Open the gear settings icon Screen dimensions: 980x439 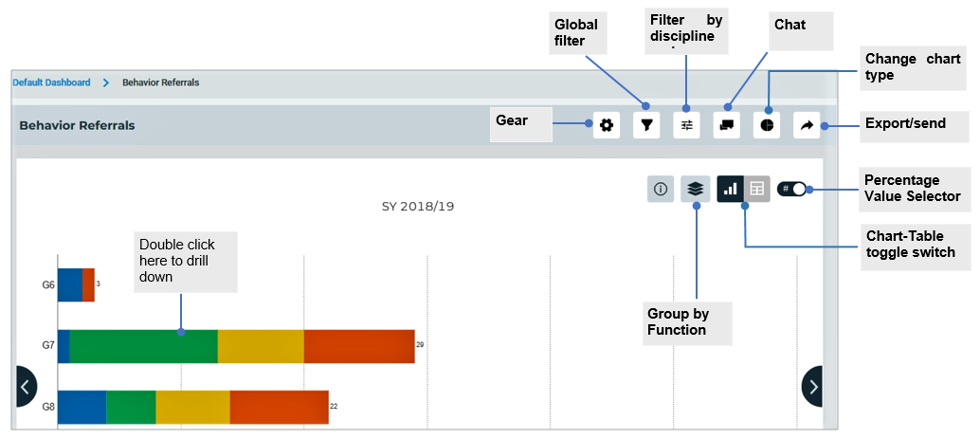(x=607, y=125)
